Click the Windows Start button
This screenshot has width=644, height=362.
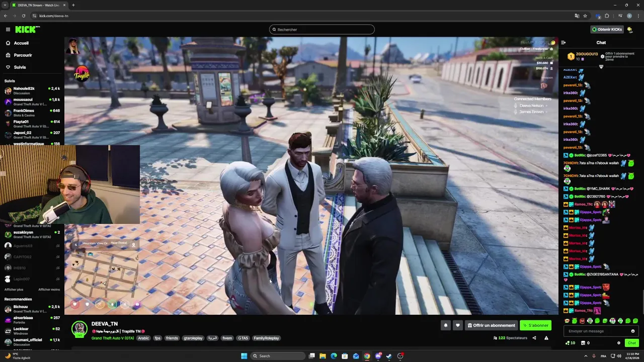click(x=244, y=356)
